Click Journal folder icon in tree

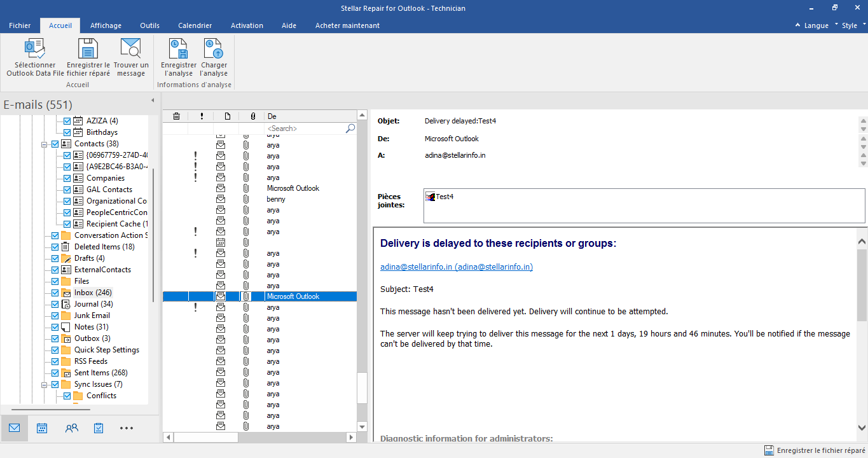pos(65,304)
